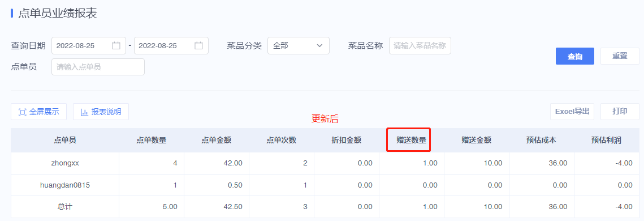Click the page title 点单员业绩报表

(58, 14)
